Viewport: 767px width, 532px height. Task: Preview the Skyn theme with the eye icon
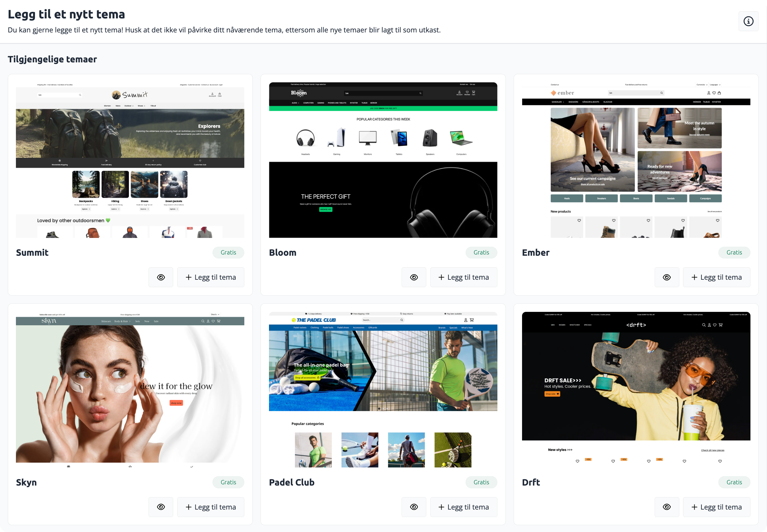point(161,507)
